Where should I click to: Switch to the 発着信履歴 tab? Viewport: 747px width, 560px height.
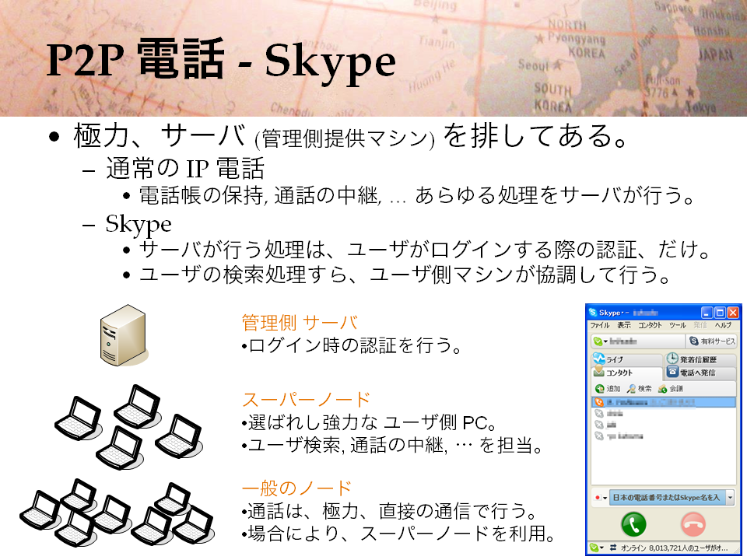coord(701,359)
